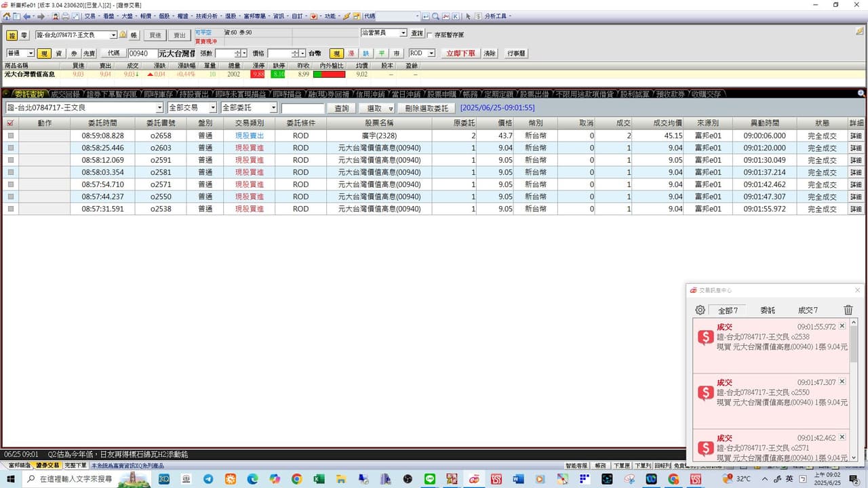Click the 買進 buy button
Image resolution: width=868 pixels, height=488 pixels.
(155, 35)
